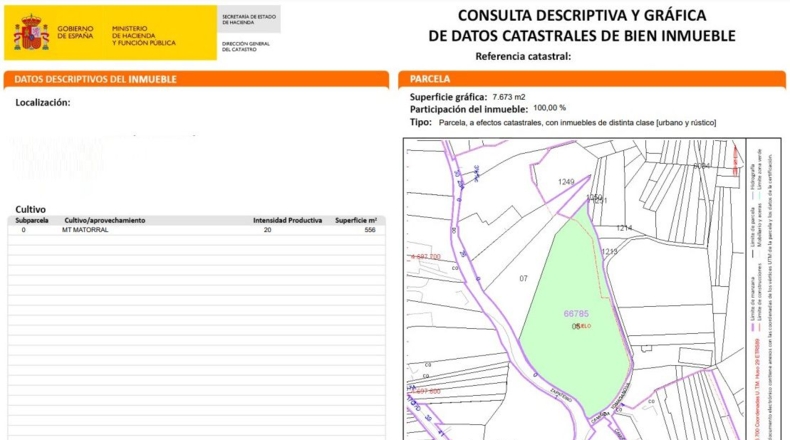Click the 'GOBIERNO DE ESPAÑA' text

(x=75, y=33)
